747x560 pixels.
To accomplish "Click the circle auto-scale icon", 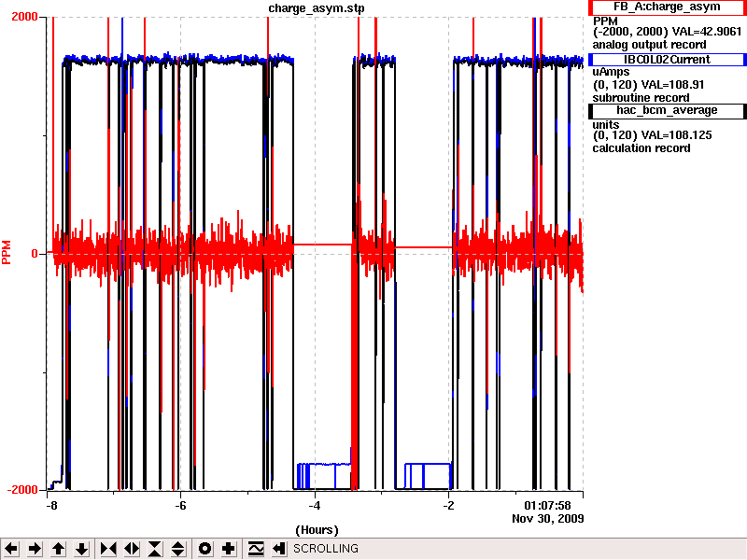I will [x=204, y=549].
